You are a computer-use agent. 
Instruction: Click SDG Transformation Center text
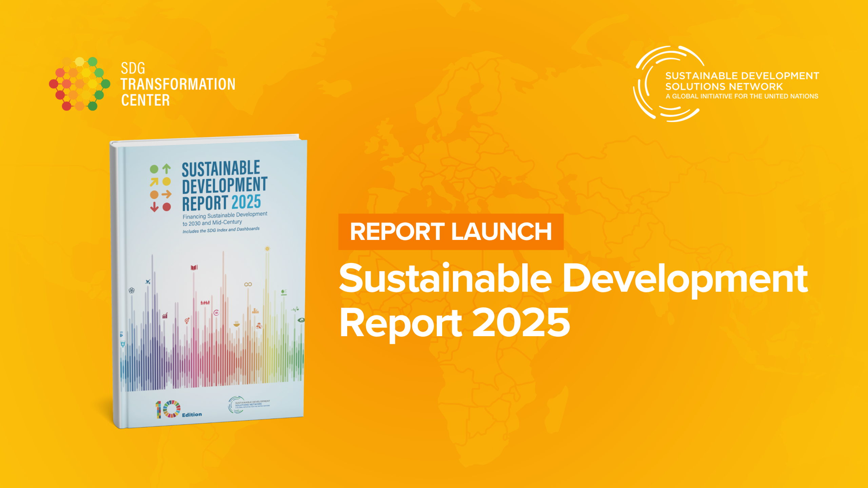178,84
